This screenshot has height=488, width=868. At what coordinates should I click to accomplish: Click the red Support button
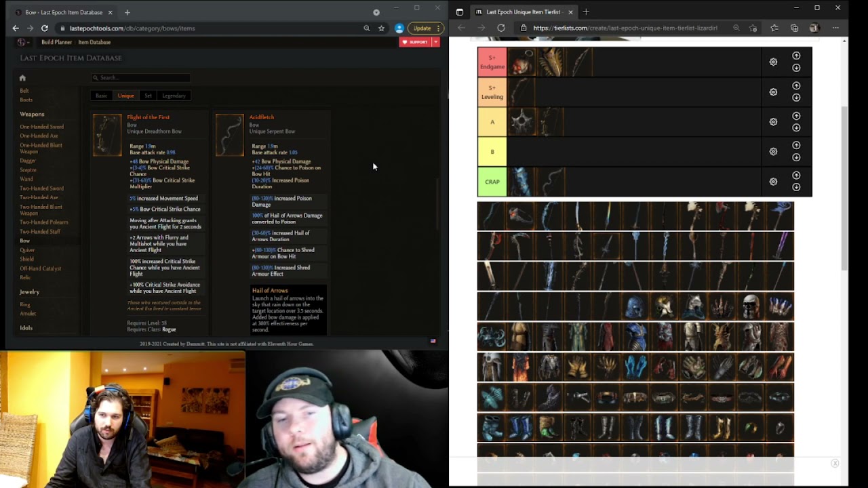pyautogui.click(x=416, y=42)
